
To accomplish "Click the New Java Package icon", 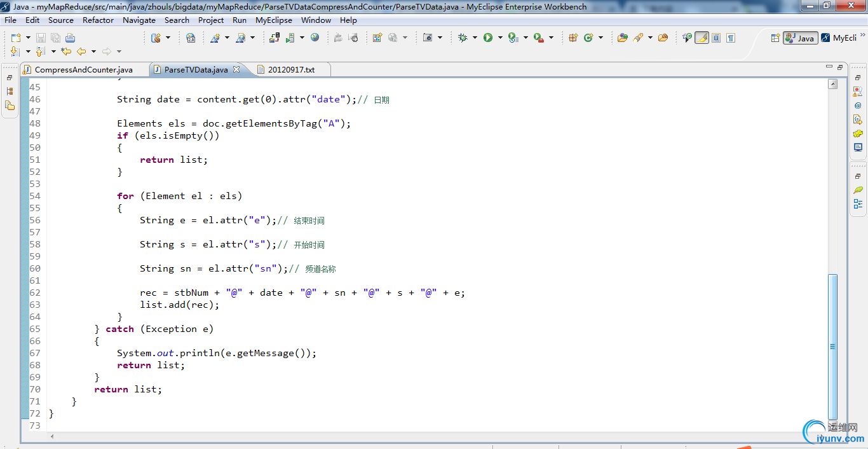I will 573,38.
